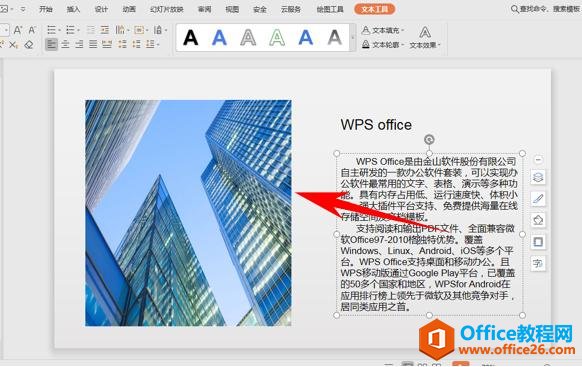Open 文本效果 text effects menu
The height and width of the screenshot is (367, 582).
[x=425, y=37]
